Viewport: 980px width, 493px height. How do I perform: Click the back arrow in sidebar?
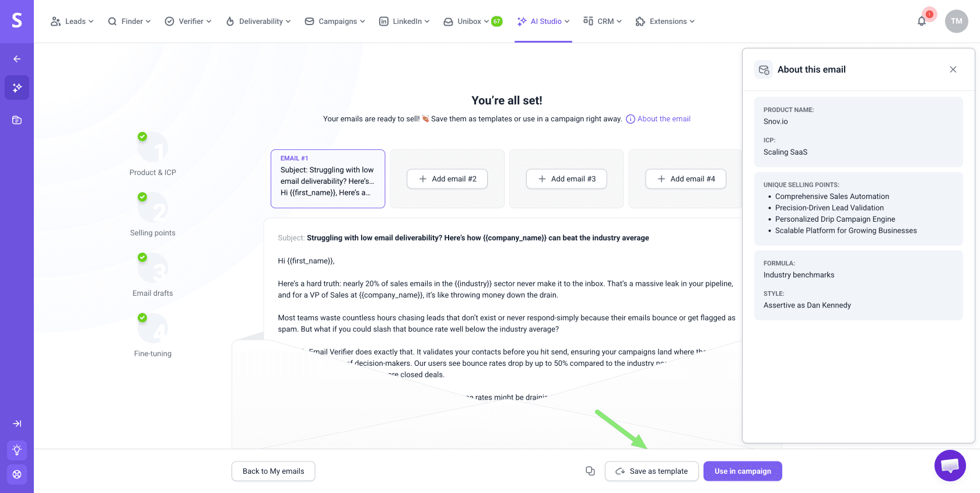17,59
